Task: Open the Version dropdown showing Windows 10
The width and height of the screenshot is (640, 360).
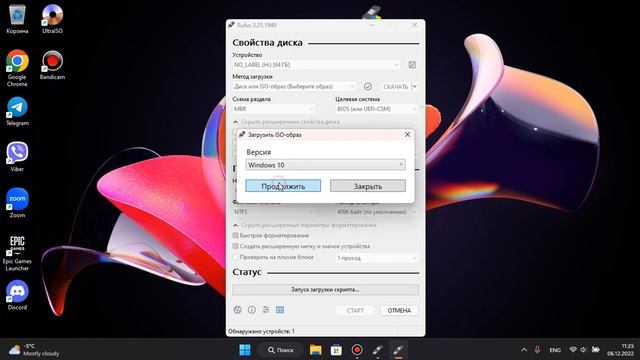Action: click(x=325, y=165)
